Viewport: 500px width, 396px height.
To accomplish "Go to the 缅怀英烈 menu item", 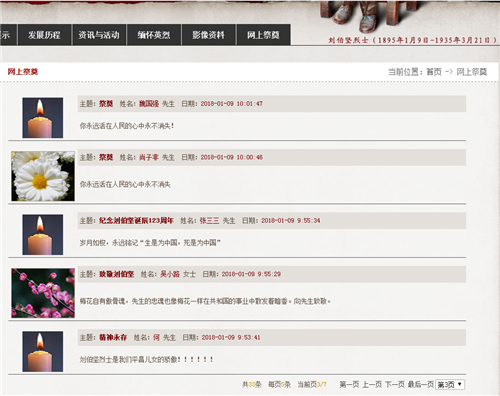I will (154, 35).
